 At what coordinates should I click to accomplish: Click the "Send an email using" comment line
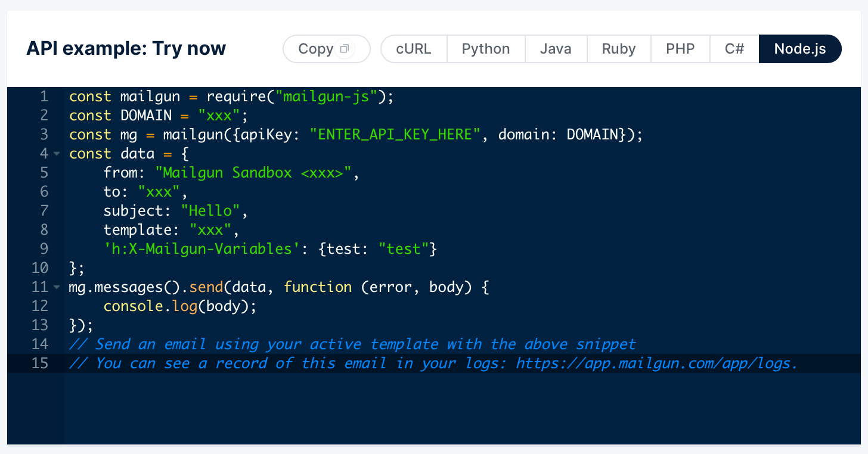(352, 344)
